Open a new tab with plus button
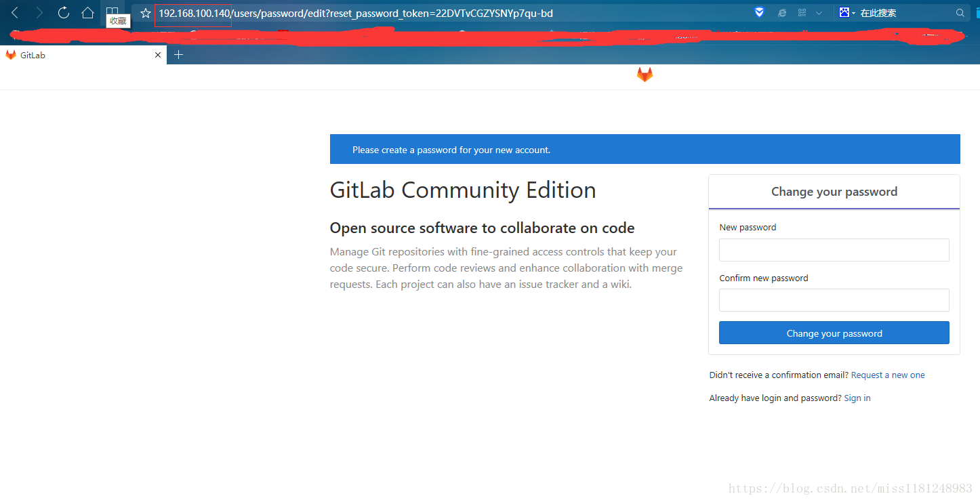The width and height of the screenshot is (980, 502). (178, 55)
